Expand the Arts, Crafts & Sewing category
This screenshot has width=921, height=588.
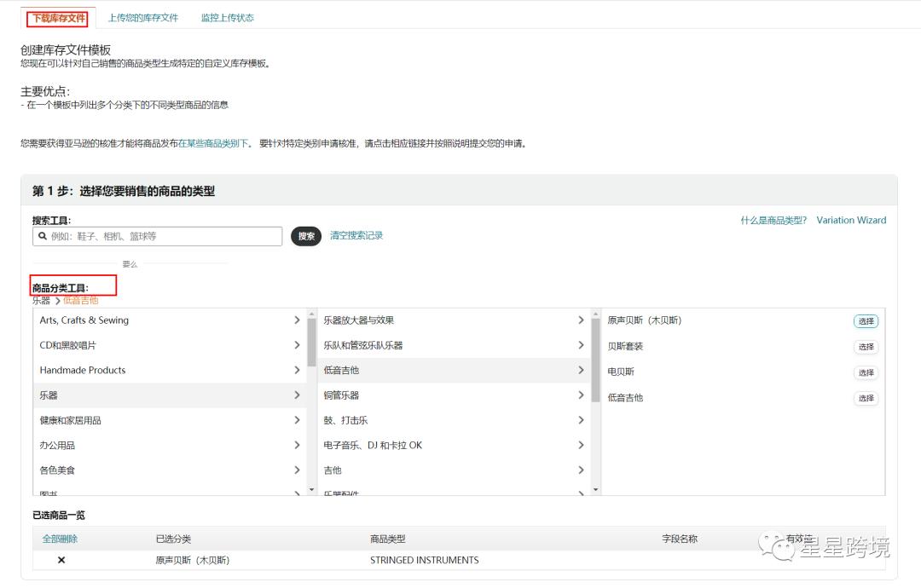[x=167, y=321]
